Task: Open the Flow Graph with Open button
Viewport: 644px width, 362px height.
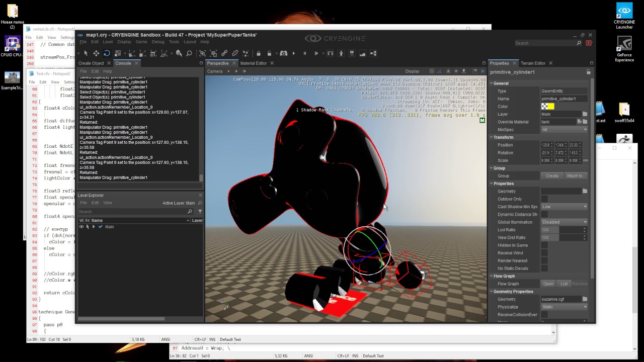Action: pos(548,284)
